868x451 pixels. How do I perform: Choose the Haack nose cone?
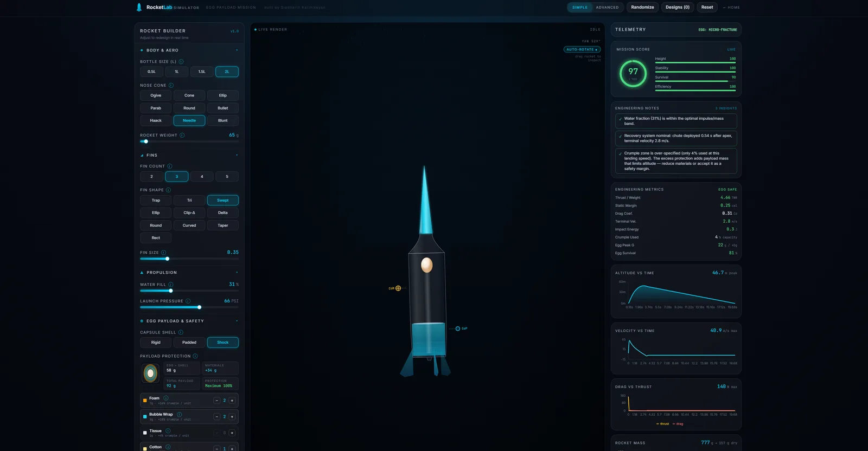click(156, 120)
